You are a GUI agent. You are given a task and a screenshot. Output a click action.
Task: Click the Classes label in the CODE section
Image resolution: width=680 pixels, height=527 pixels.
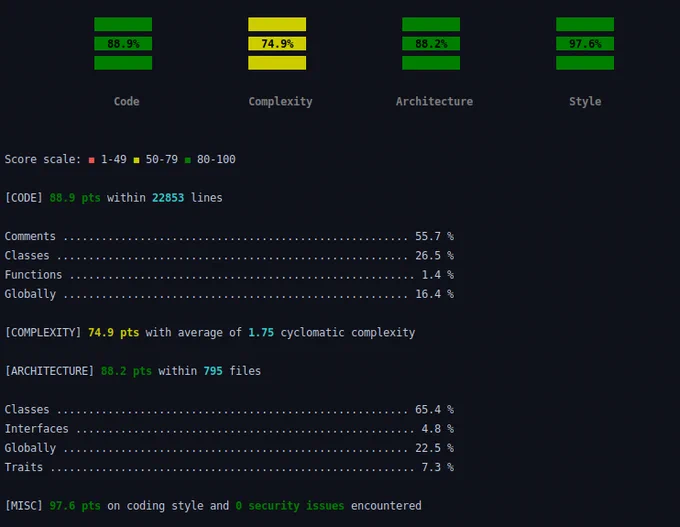tap(27, 255)
